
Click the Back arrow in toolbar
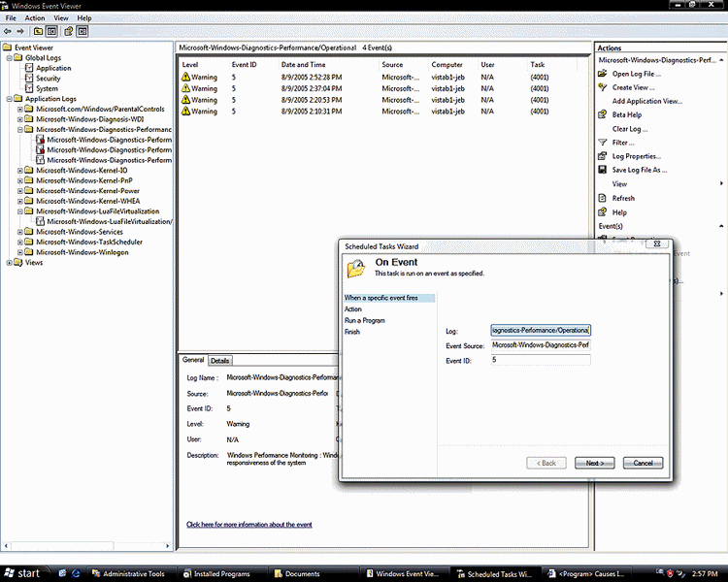(x=7, y=32)
